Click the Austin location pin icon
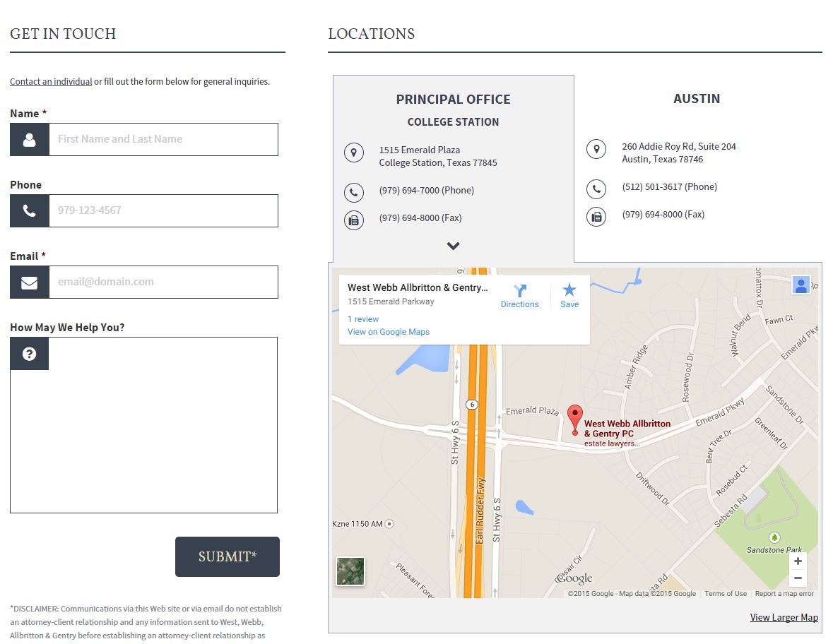Screen dimensions: 833x644 click(596, 149)
